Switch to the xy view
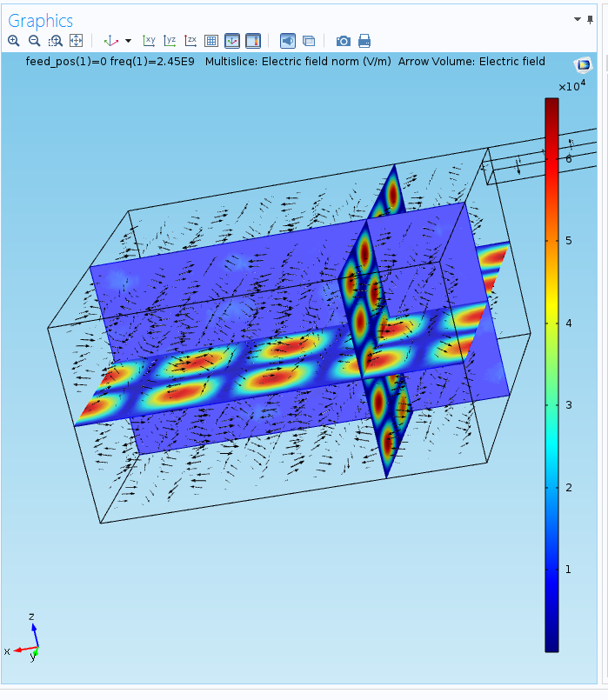 pyautogui.click(x=149, y=41)
